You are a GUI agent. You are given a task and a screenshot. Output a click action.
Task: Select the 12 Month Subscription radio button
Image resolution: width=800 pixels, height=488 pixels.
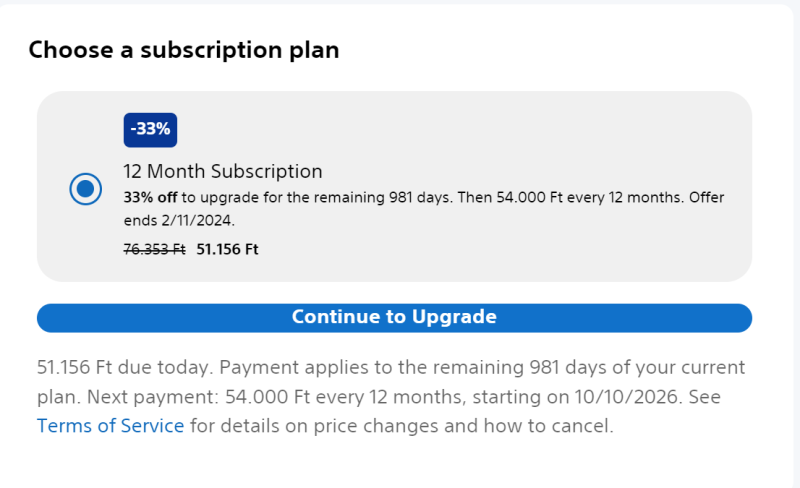[x=86, y=188]
